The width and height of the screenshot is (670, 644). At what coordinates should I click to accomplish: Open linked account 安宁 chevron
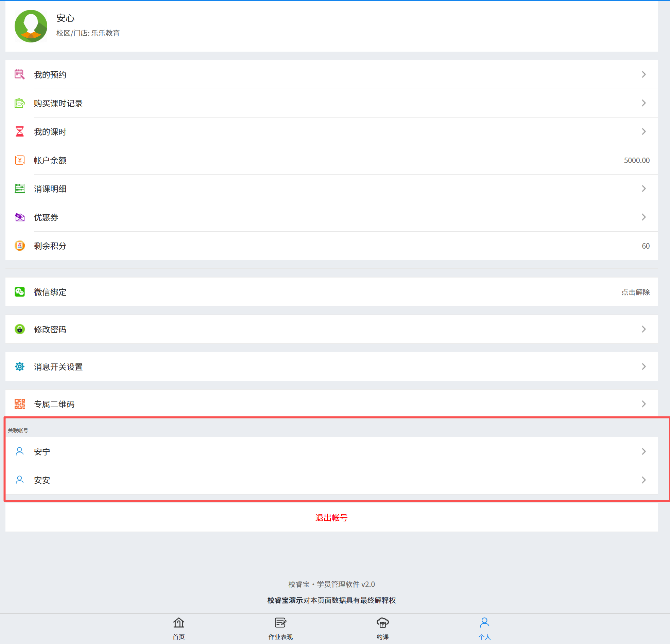[x=643, y=451]
